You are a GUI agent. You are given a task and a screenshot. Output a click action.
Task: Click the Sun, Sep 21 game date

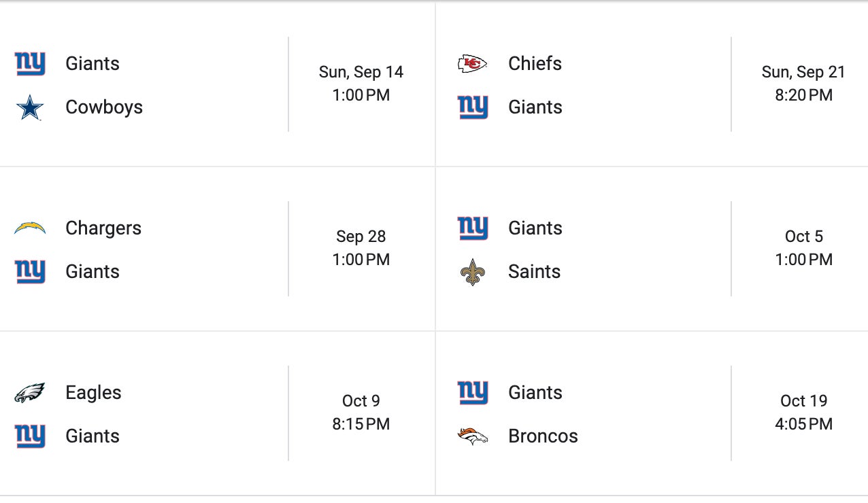point(803,72)
